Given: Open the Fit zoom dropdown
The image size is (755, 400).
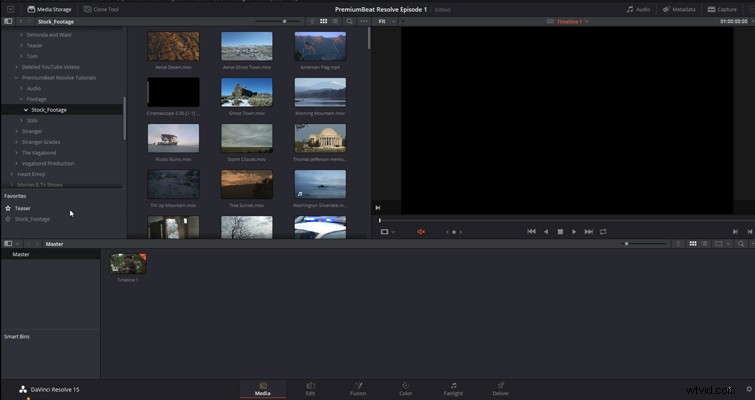Looking at the screenshot, I should 387,22.
